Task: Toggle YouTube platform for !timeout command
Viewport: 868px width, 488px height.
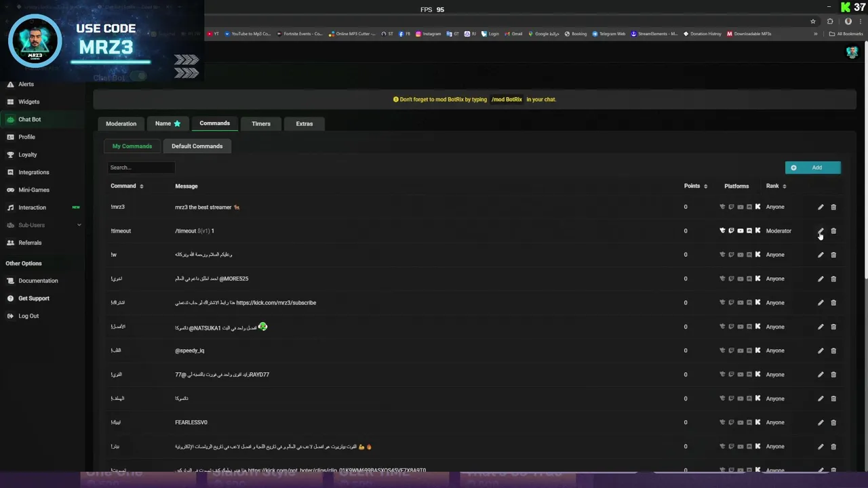Action: [x=741, y=230]
